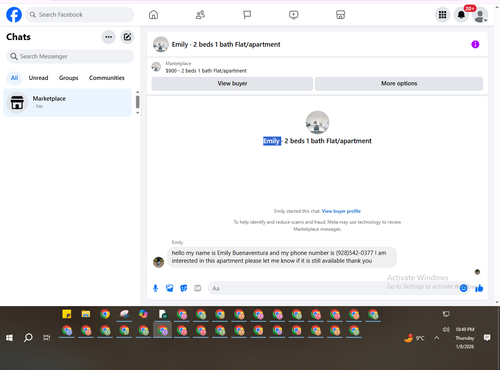Open the emoji picker smiley icon

[x=463, y=288]
